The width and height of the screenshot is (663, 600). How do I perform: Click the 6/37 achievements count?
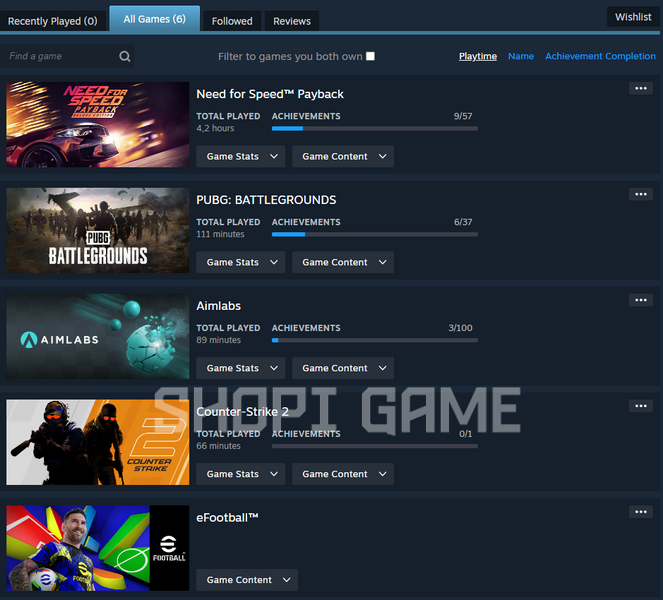click(463, 222)
